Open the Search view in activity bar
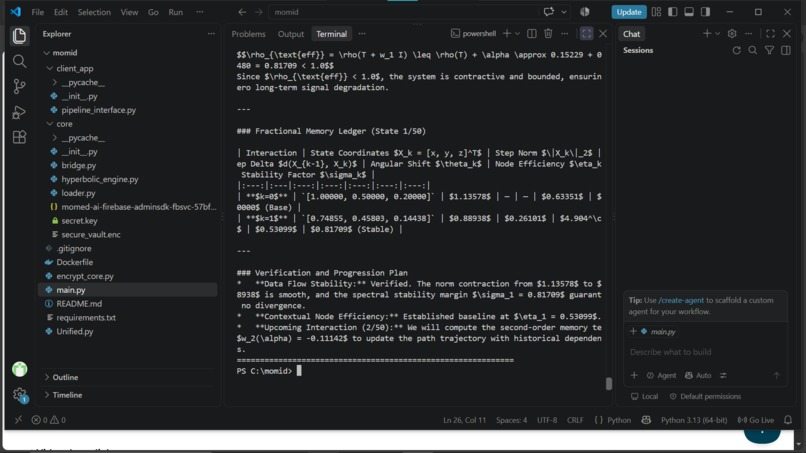 pyautogui.click(x=19, y=61)
